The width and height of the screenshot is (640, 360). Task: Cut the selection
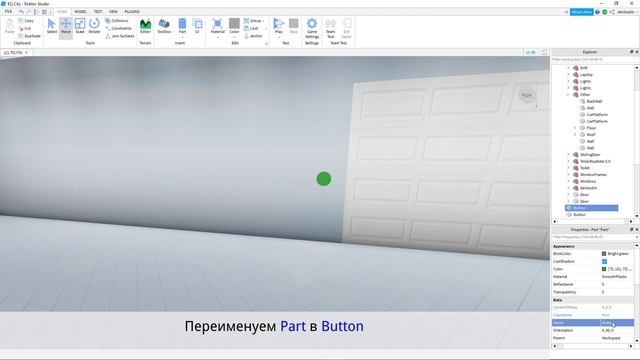click(24, 28)
